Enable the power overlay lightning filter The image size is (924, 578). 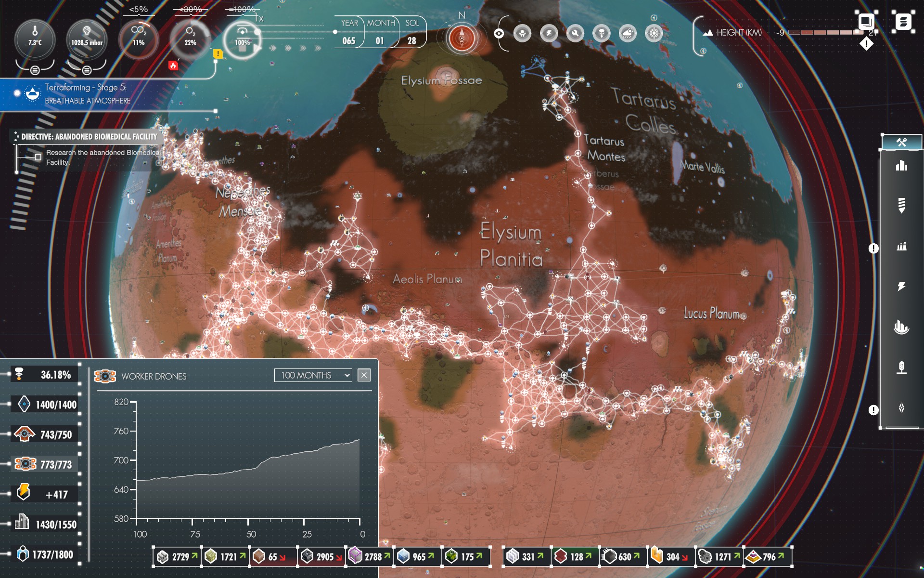click(549, 33)
